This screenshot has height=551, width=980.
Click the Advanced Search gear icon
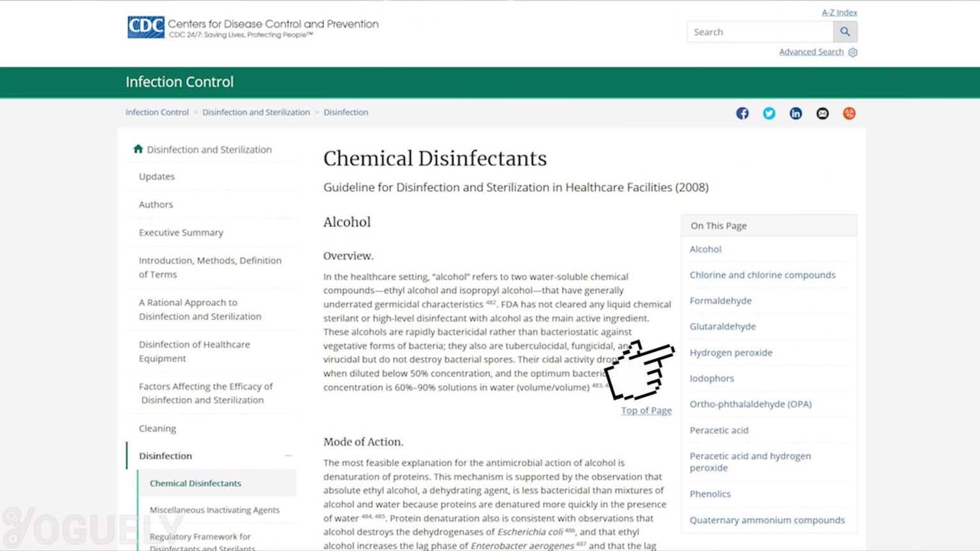853,52
